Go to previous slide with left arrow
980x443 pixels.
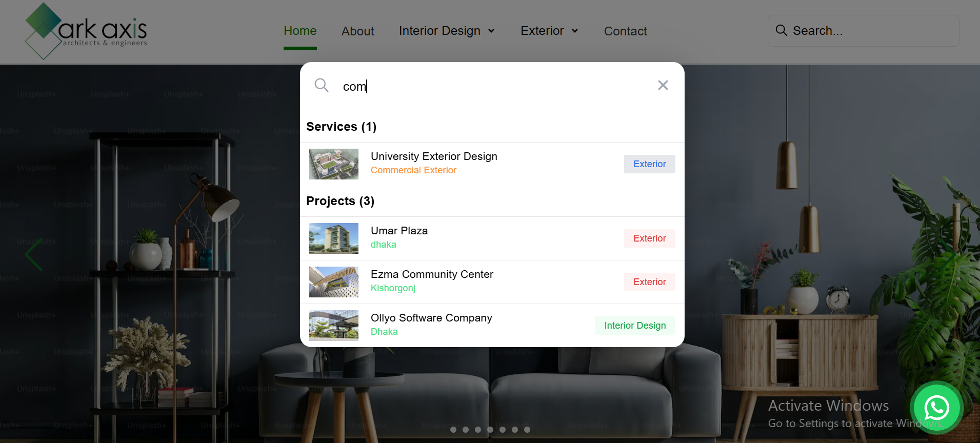tap(34, 254)
